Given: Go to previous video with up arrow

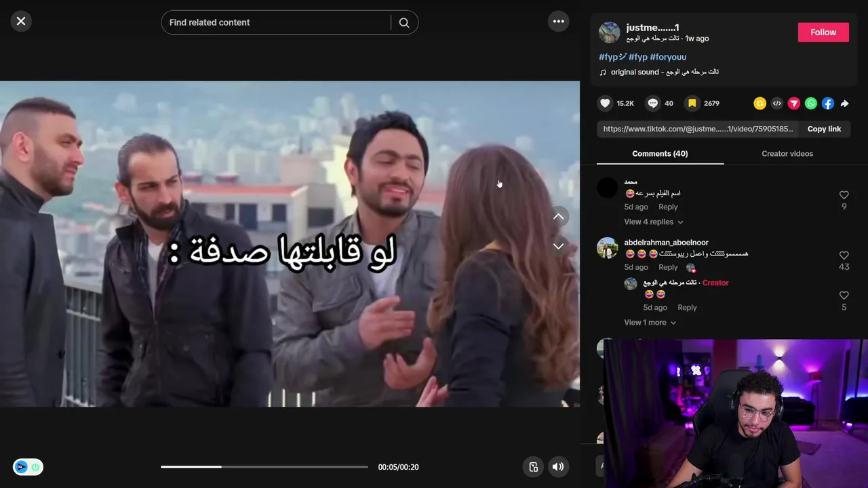Looking at the screenshot, I should (558, 216).
